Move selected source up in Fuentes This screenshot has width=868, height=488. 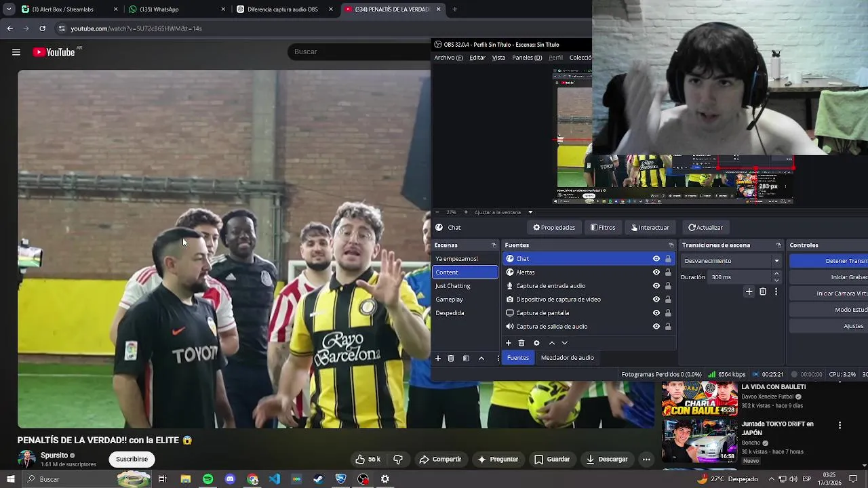click(x=551, y=343)
